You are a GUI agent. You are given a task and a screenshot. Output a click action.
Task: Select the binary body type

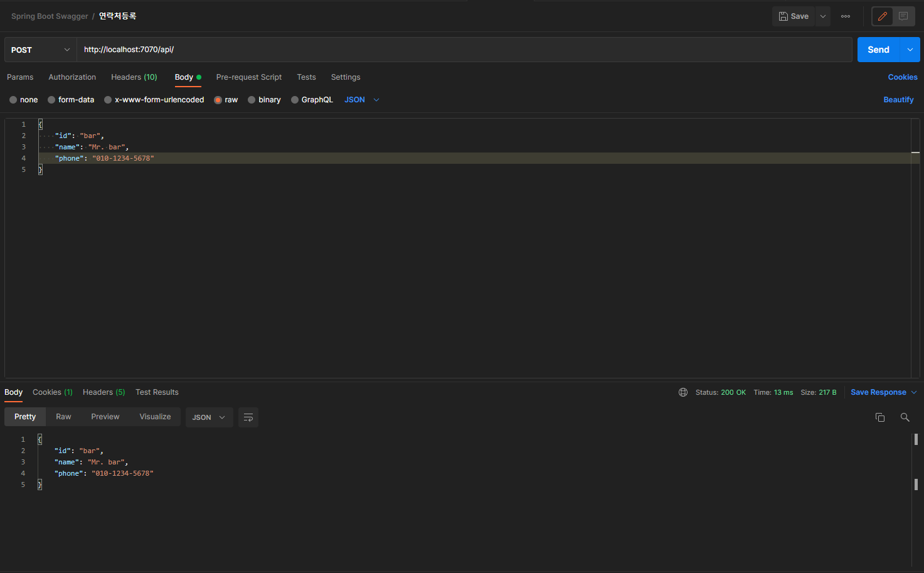coord(264,100)
